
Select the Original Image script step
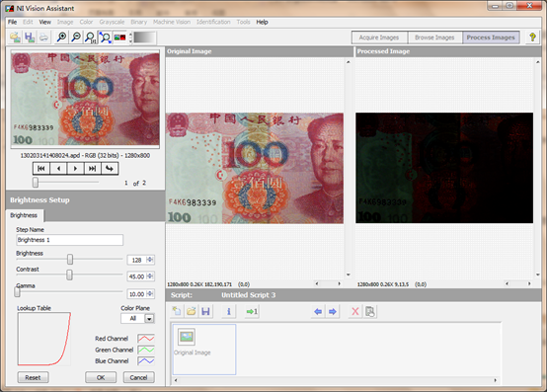[x=204, y=350]
